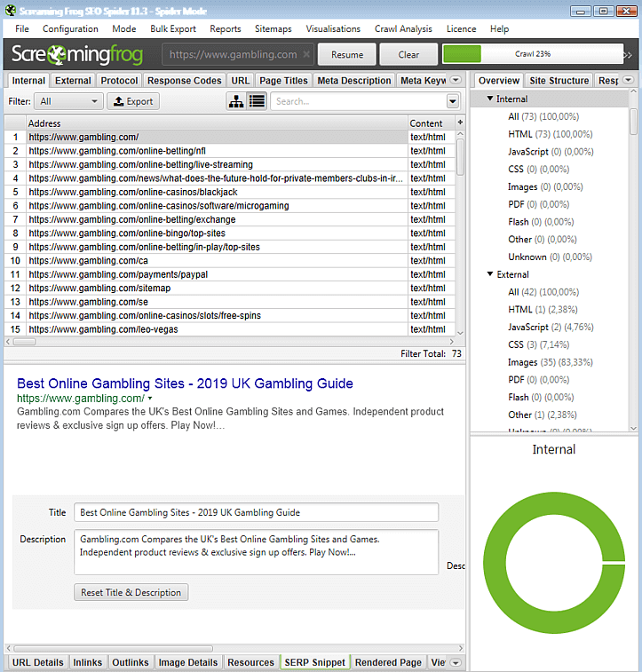Click the Search input field
Viewport: 642px width, 672px height.
point(359,101)
